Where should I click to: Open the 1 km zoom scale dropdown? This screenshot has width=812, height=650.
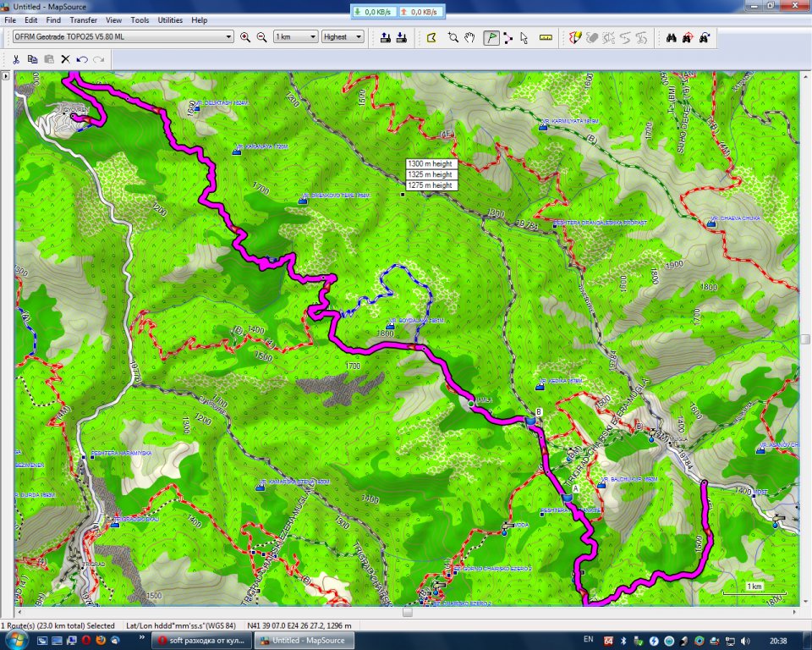point(295,36)
